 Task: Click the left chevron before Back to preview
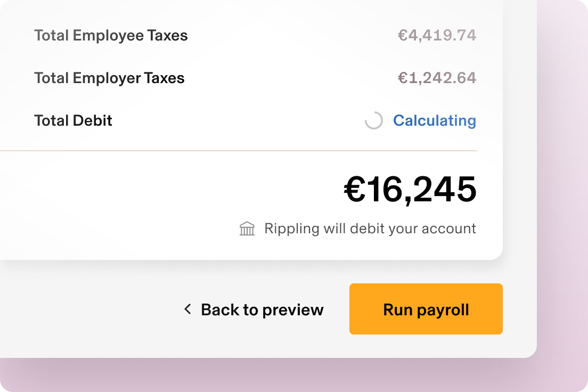click(x=187, y=309)
